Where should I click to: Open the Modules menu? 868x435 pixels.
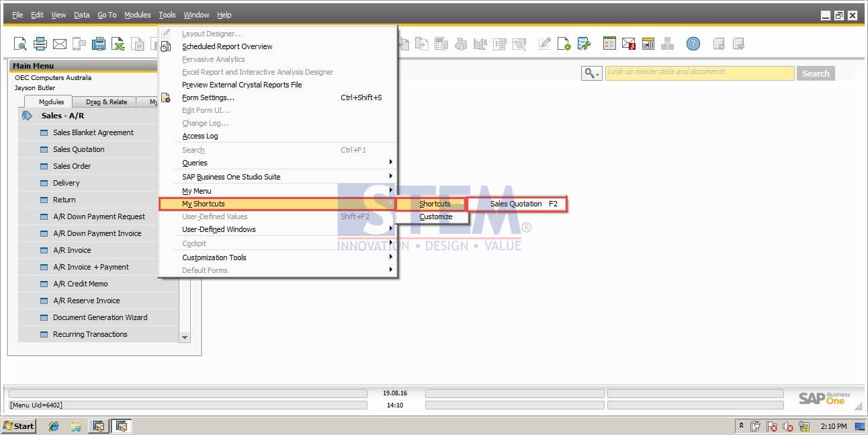[x=137, y=15]
